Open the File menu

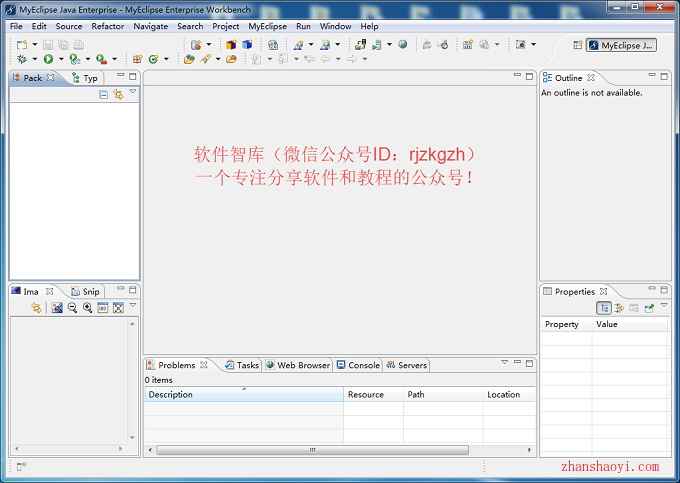[x=16, y=26]
